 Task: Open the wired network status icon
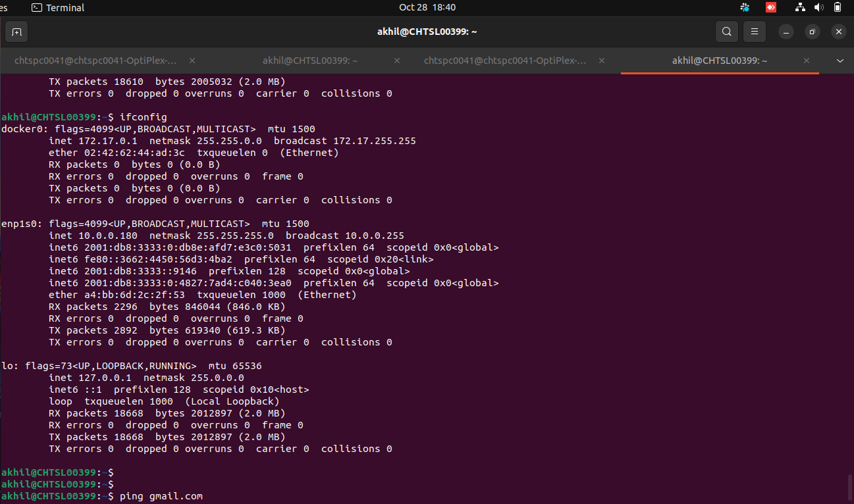(800, 8)
